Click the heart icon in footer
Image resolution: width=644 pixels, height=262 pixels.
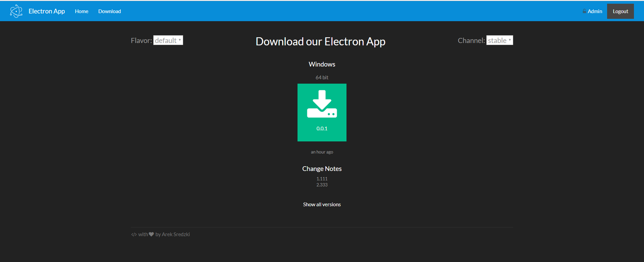151,234
